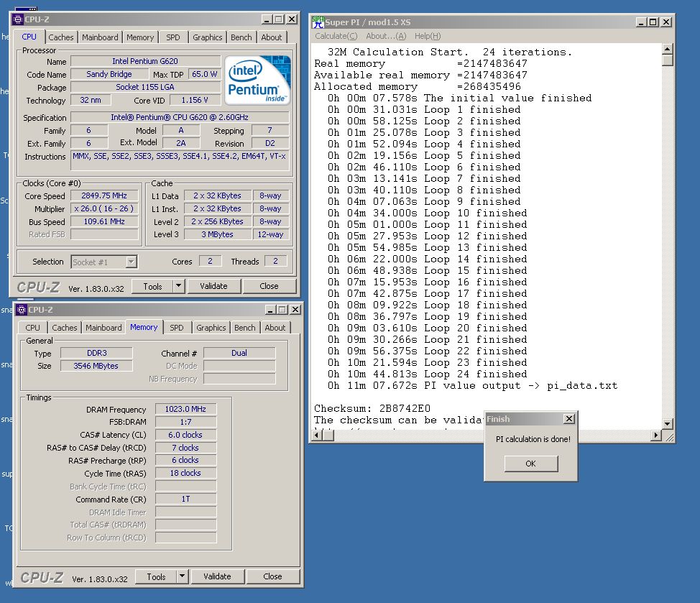The width and height of the screenshot is (700, 603).
Task: Click the FSB:DRAM value '1:7'
Action: tap(185, 422)
